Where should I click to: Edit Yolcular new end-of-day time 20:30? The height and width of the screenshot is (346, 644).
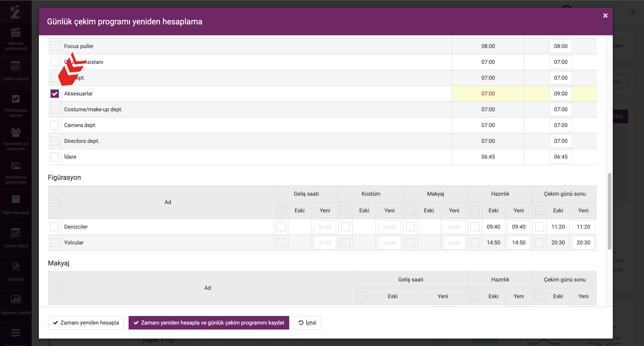tap(583, 243)
